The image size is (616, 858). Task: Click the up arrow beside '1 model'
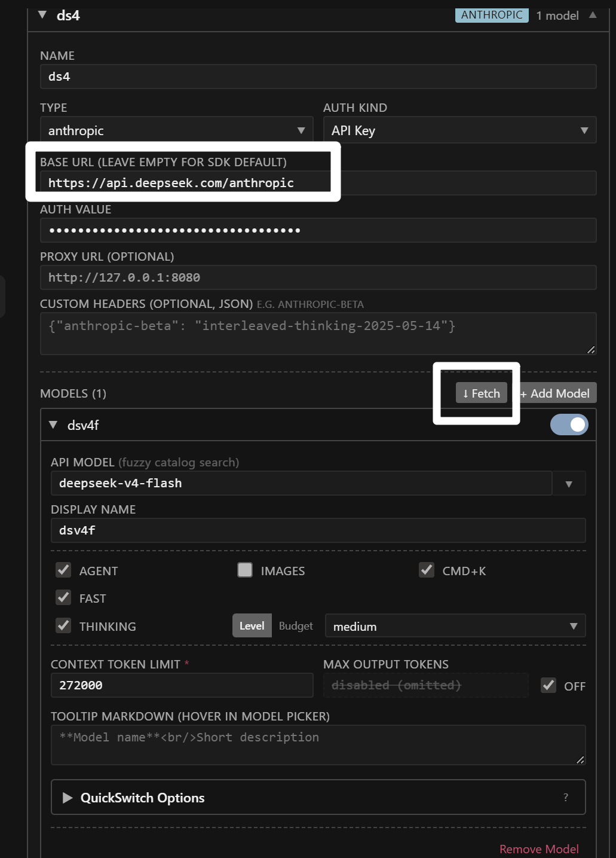click(593, 15)
